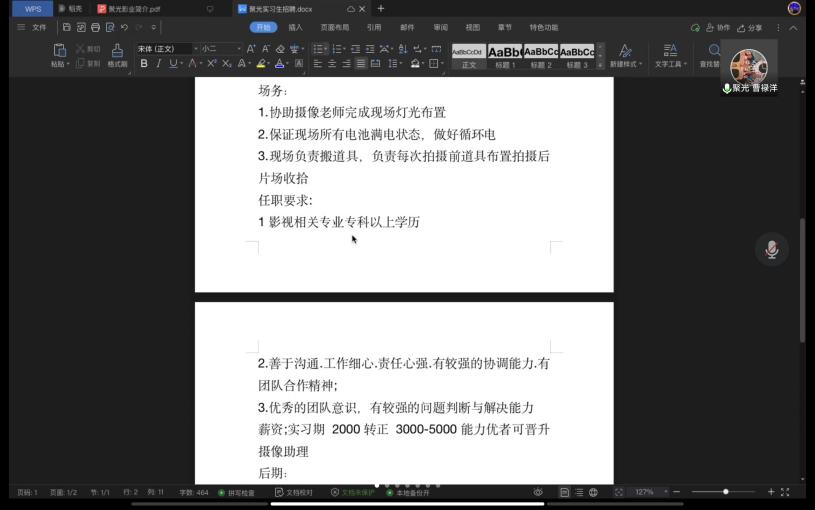The image size is (815, 510).
Task: Click the superscript icon
Action: click(x=211, y=64)
